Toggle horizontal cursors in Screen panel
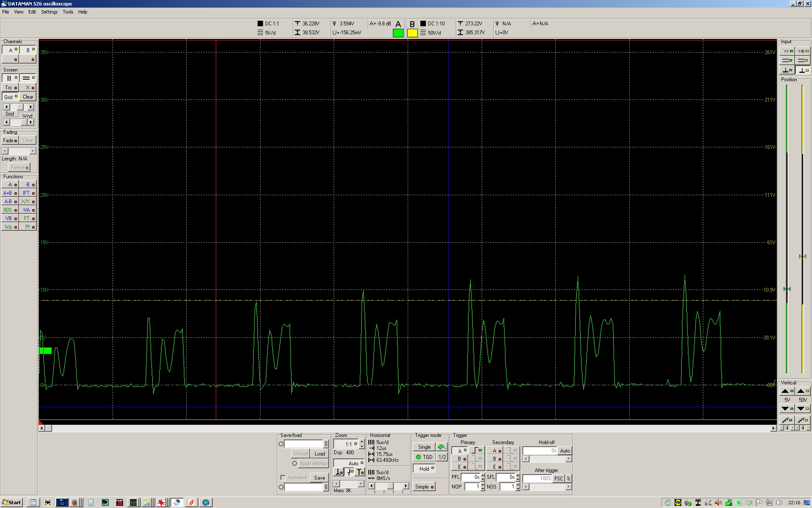Screen dimensions: 812x508 tap(27, 78)
